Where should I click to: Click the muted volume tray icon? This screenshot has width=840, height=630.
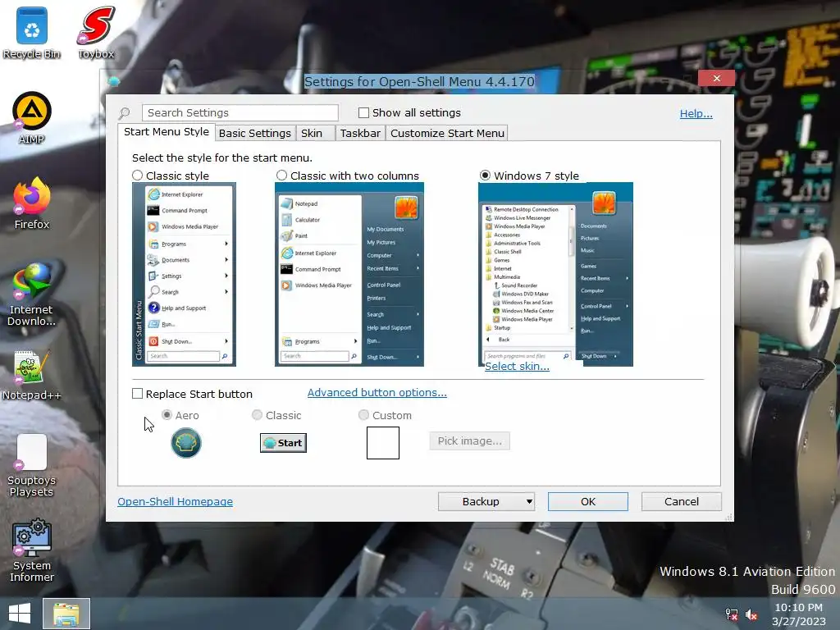coord(751,614)
